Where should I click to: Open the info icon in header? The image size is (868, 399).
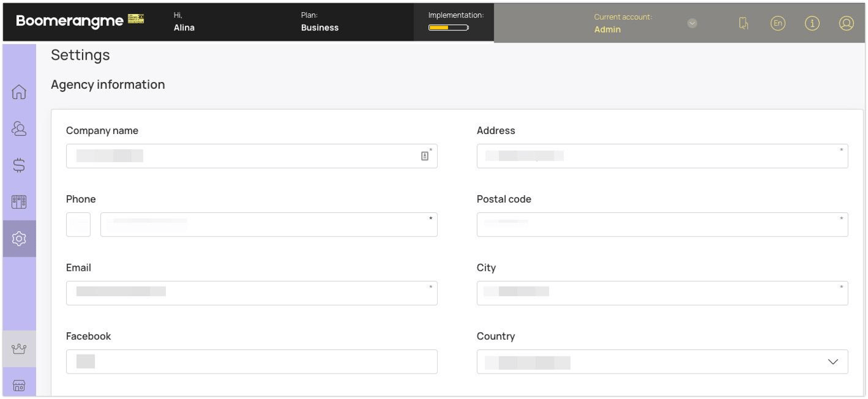812,24
